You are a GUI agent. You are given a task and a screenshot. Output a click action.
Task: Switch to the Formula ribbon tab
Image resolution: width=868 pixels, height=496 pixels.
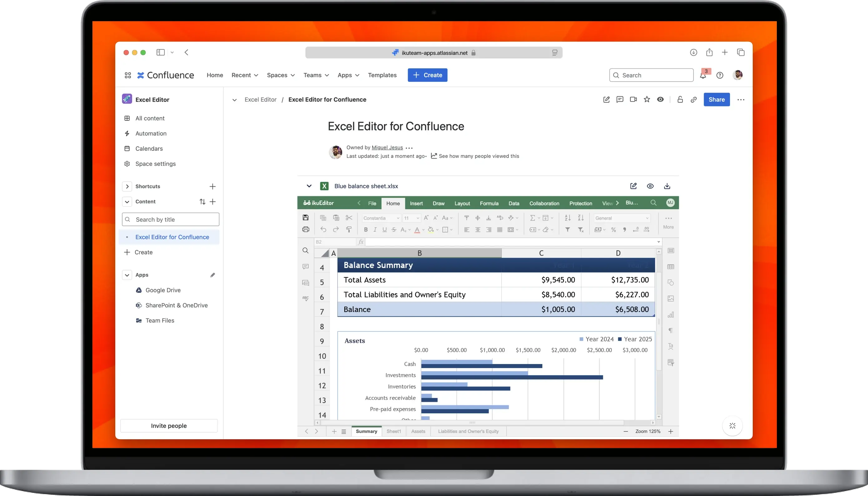[x=489, y=203]
